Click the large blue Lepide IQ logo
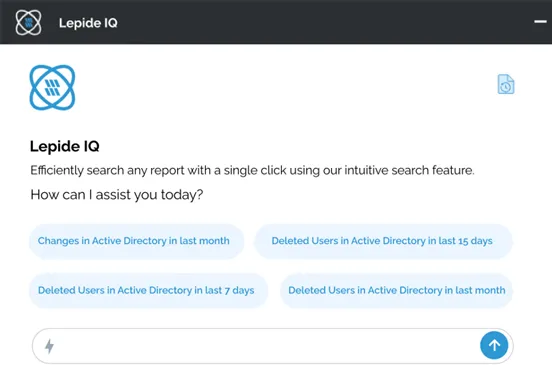Screen dimensions: 552x380 [52, 87]
